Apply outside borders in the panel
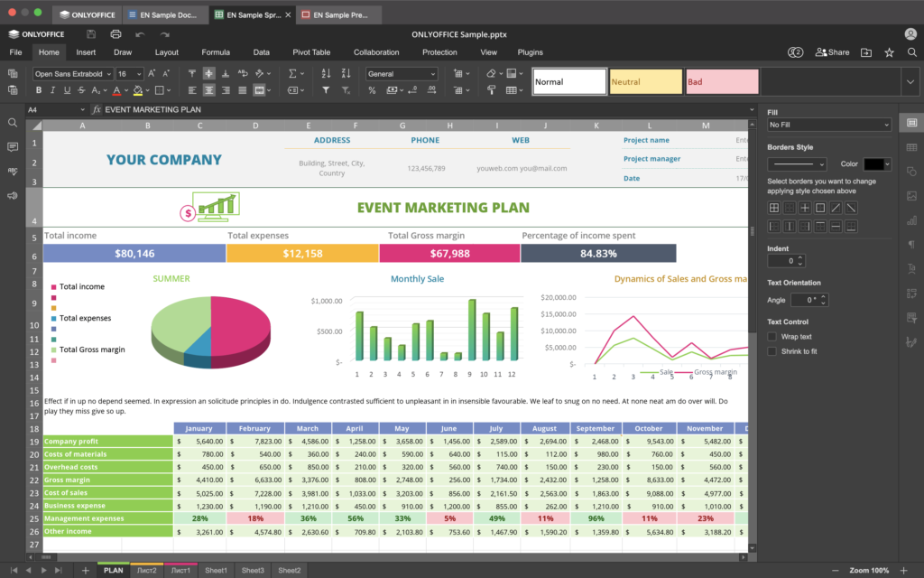 (x=819, y=208)
